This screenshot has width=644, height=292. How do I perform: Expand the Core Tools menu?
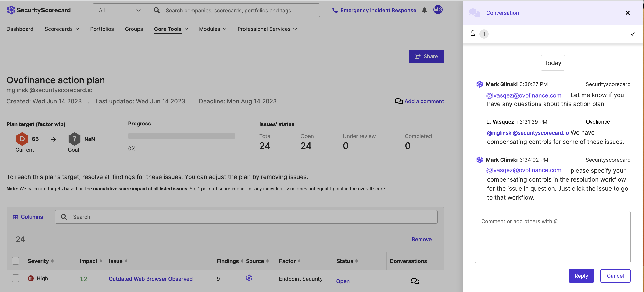[171, 29]
